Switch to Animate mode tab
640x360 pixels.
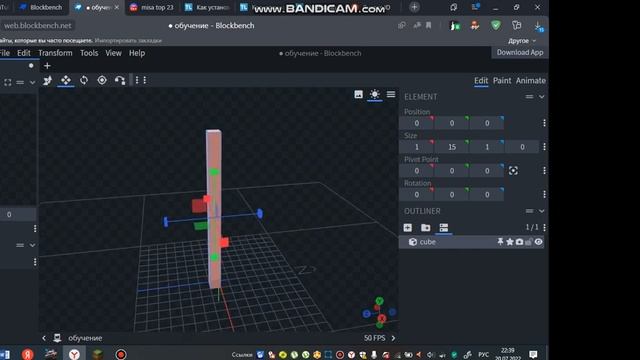tap(530, 80)
